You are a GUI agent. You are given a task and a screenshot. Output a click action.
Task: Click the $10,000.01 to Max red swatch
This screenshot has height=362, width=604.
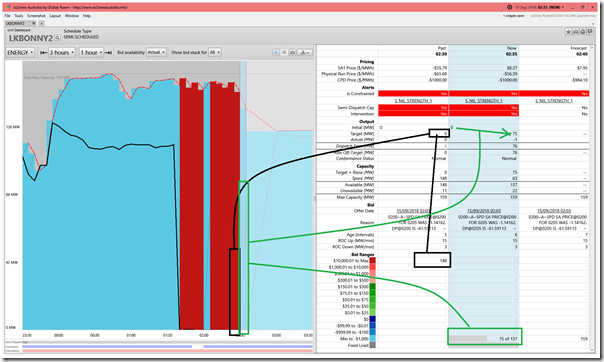point(372,261)
